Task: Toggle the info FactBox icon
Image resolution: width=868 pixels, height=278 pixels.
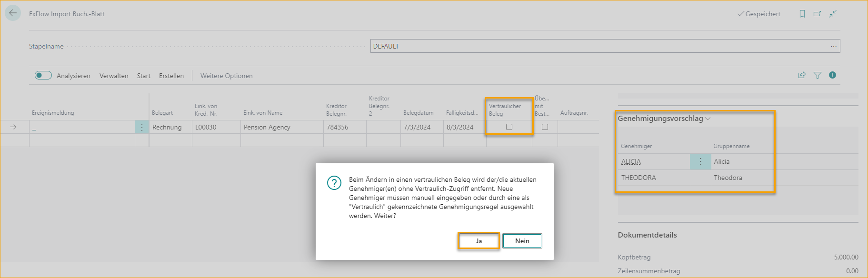Action: 832,75
